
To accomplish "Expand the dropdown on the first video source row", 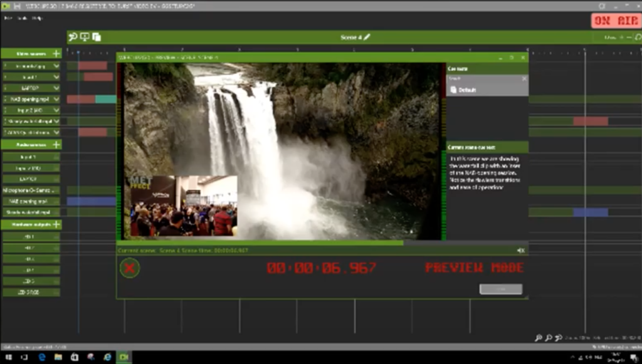I will click(x=56, y=66).
